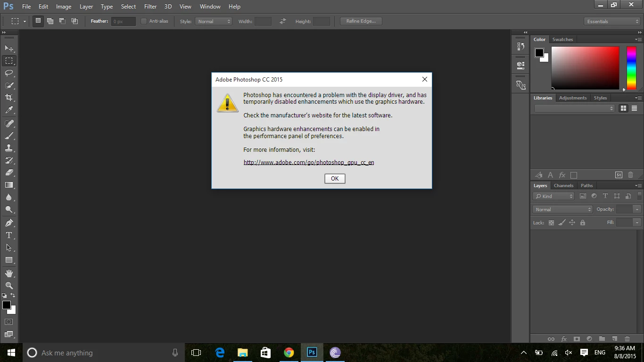The image size is (644, 362).
Task: Choose Subtract from selection mode
Action: coord(62,21)
